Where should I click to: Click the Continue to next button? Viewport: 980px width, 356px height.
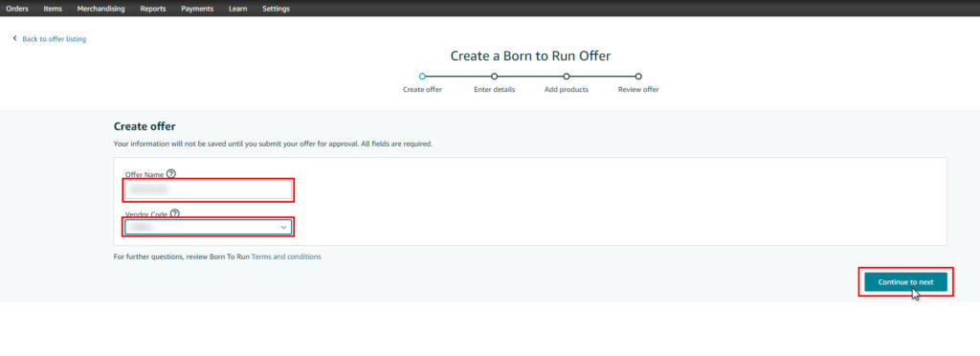tap(905, 282)
